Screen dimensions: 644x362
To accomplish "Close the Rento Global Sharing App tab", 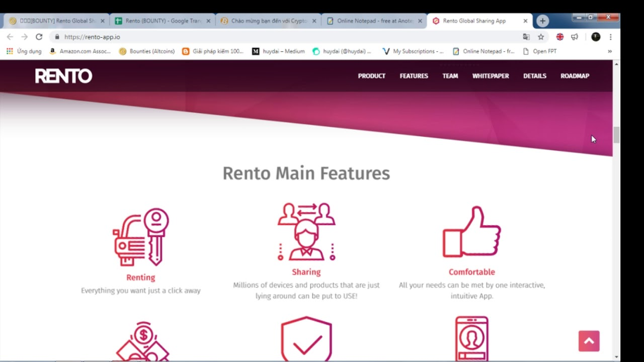I will point(525,21).
